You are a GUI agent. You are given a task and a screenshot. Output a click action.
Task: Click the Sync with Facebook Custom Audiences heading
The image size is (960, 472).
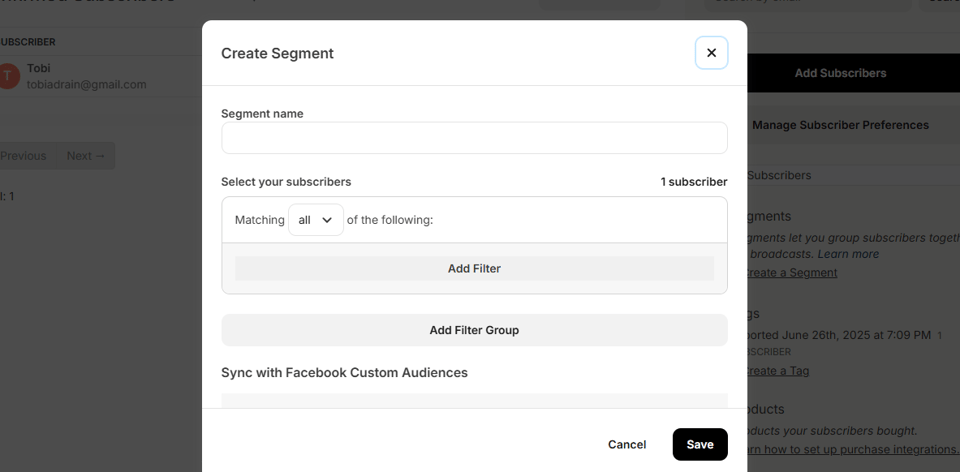(x=344, y=372)
